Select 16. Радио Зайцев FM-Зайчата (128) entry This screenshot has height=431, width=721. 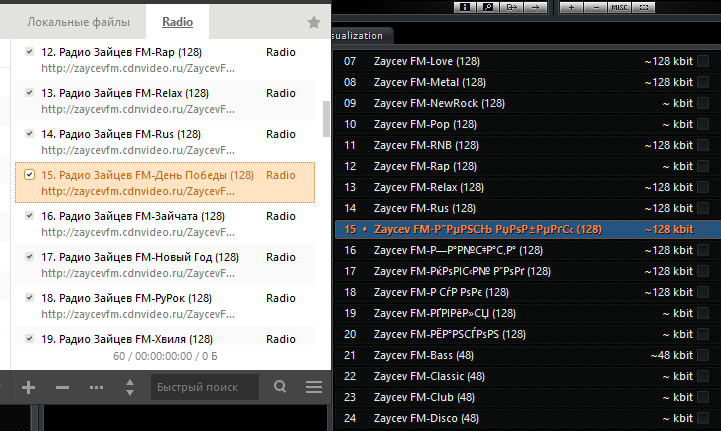click(165, 224)
